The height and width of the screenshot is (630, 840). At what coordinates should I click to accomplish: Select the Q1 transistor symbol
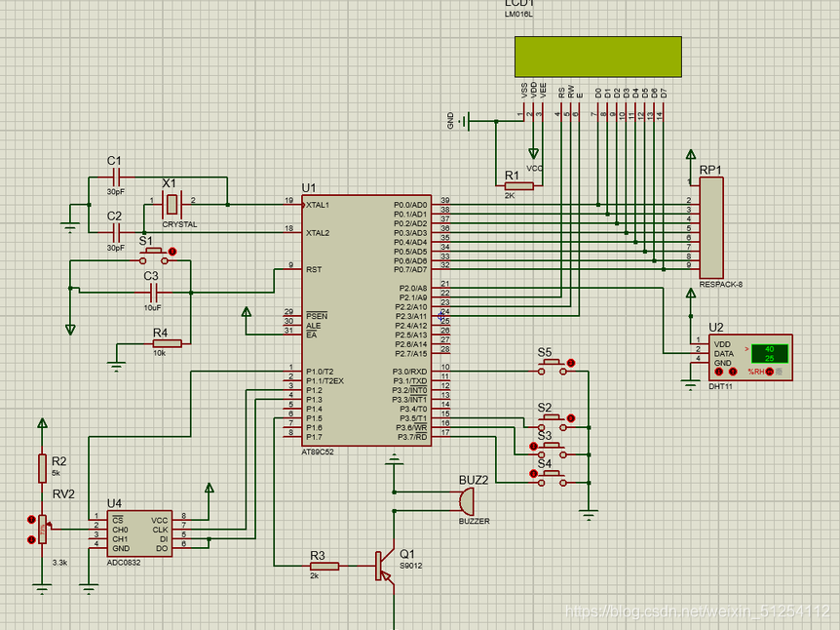click(x=385, y=567)
